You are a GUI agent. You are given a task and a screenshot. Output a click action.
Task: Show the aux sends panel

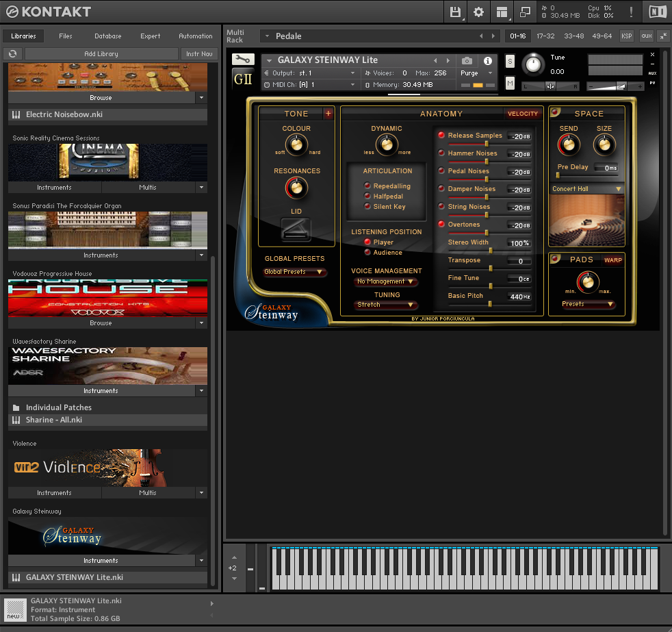[x=646, y=36]
